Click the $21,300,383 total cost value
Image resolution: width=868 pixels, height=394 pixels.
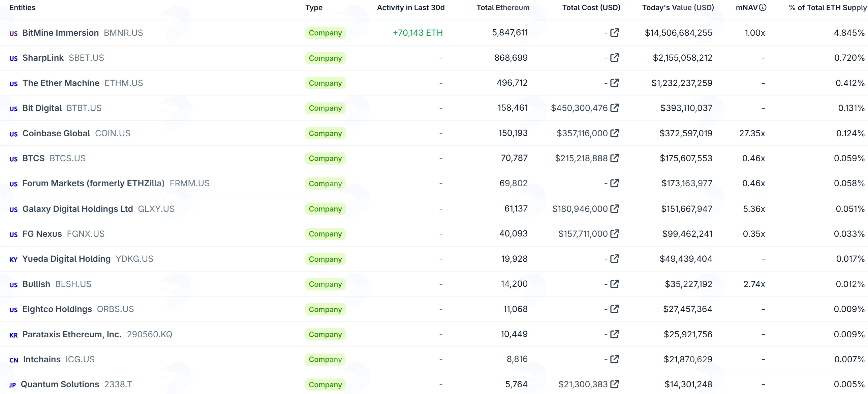pyautogui.click(x=583, y=384)
